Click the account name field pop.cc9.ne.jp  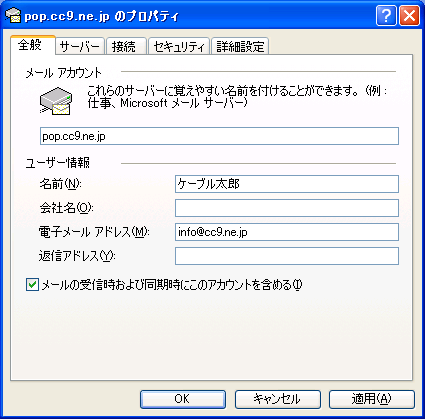pyautogui.click(x=219, y=136)
